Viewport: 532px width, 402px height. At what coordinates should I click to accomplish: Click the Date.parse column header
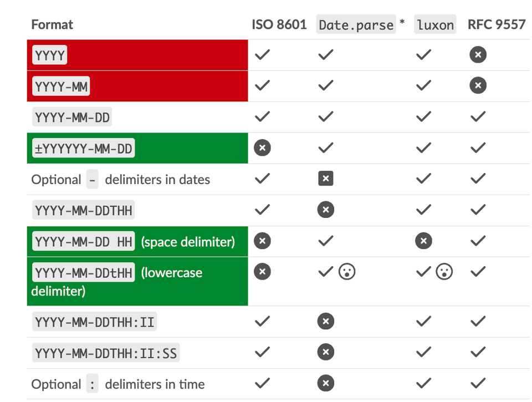pos(356,24)
